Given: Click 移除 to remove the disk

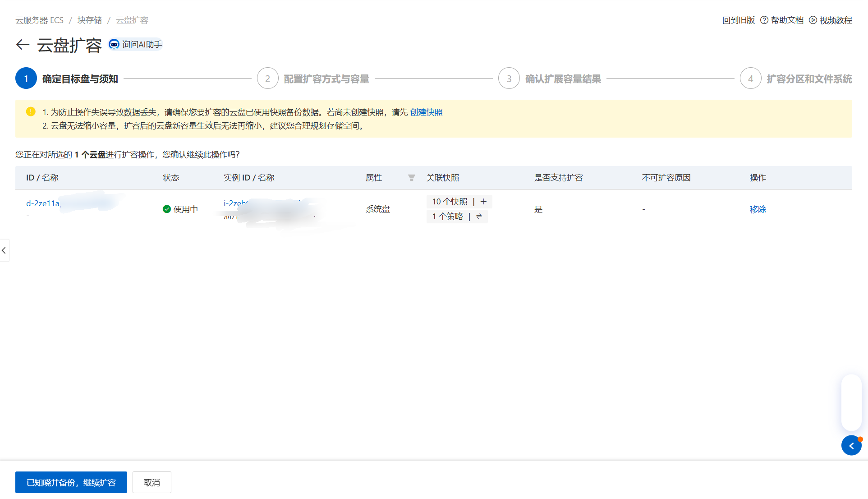Looking at the screenshot, I should point(758,209).
